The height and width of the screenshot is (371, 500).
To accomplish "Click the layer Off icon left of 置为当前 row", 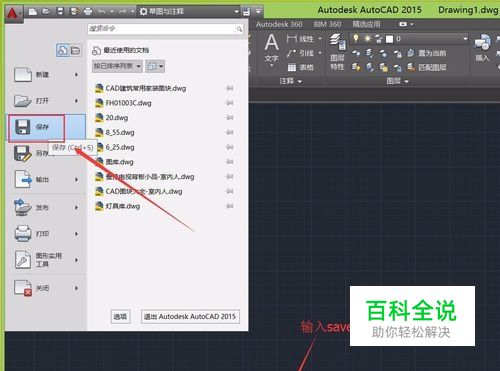I will pyautogui.click(x=356, y=53).
